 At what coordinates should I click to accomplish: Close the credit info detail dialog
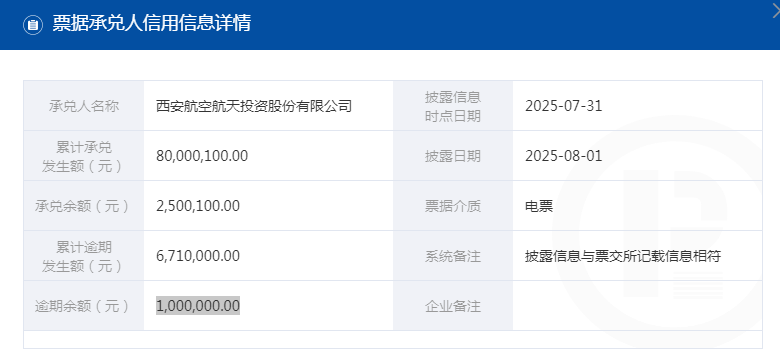tap(777, 10)
